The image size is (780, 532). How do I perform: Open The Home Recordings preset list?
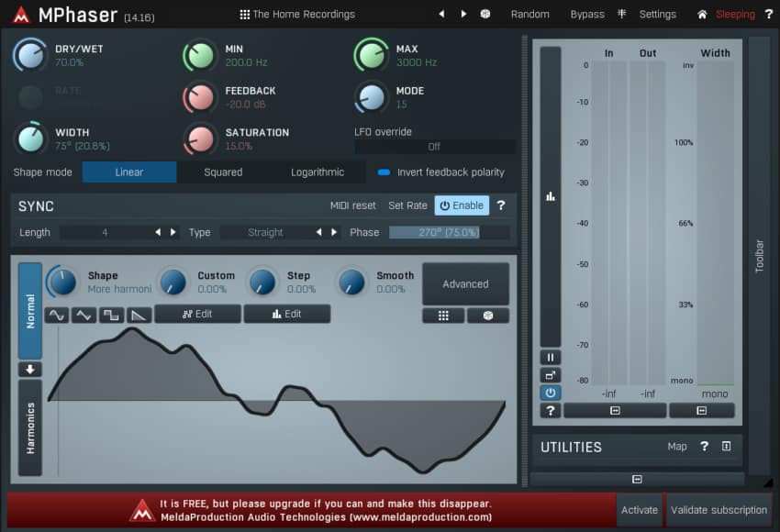coord(296,15)
